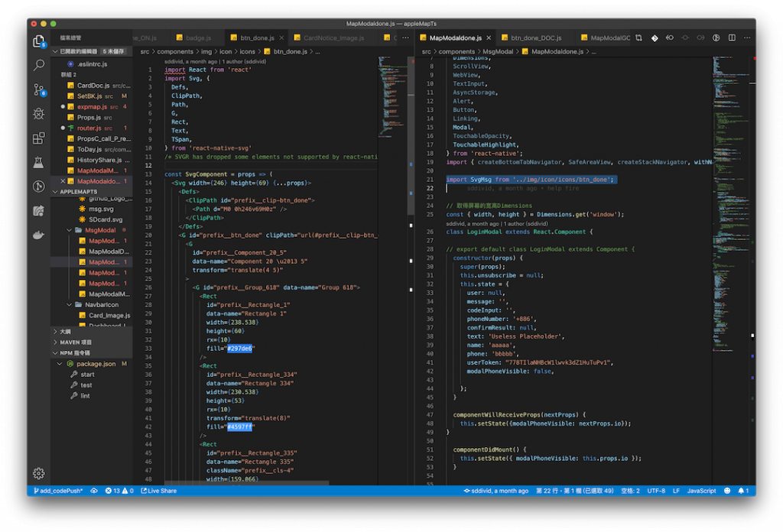Image resolution: width=783 pixels, height=532 pixels.
Task: Open the GitLens view in activity bar
Action: coord(38,187)
